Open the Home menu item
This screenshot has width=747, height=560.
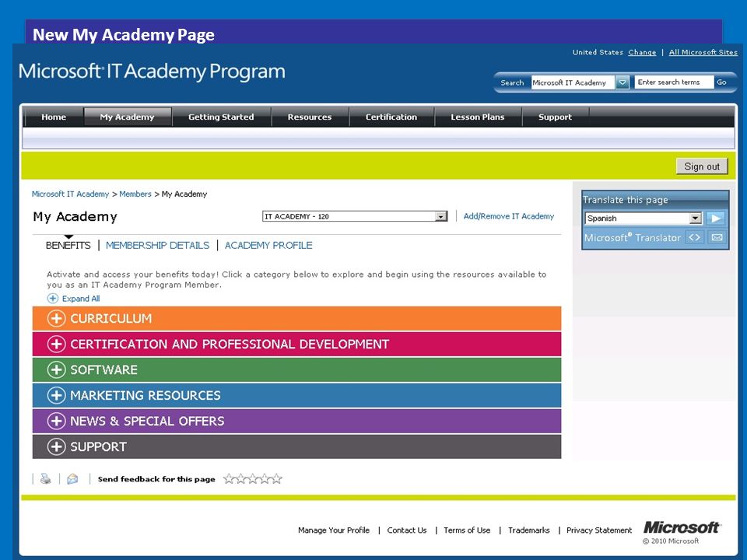(x=54, y=117)
